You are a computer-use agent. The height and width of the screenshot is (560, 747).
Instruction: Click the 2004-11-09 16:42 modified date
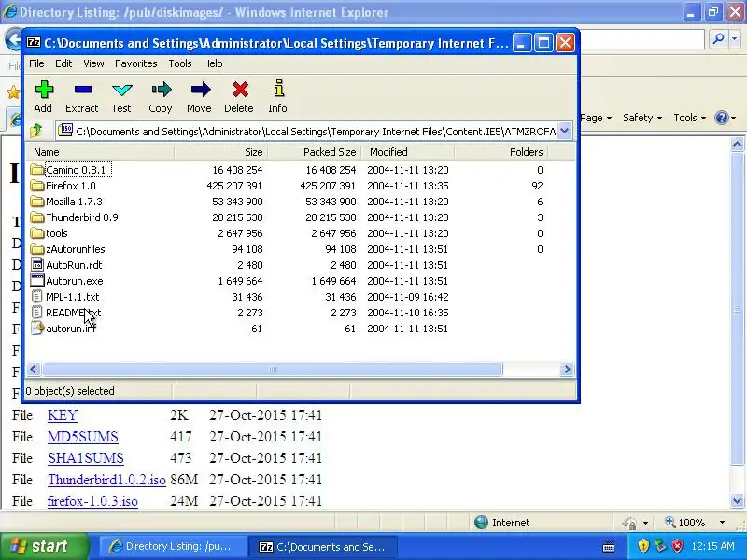coord(408,297)
